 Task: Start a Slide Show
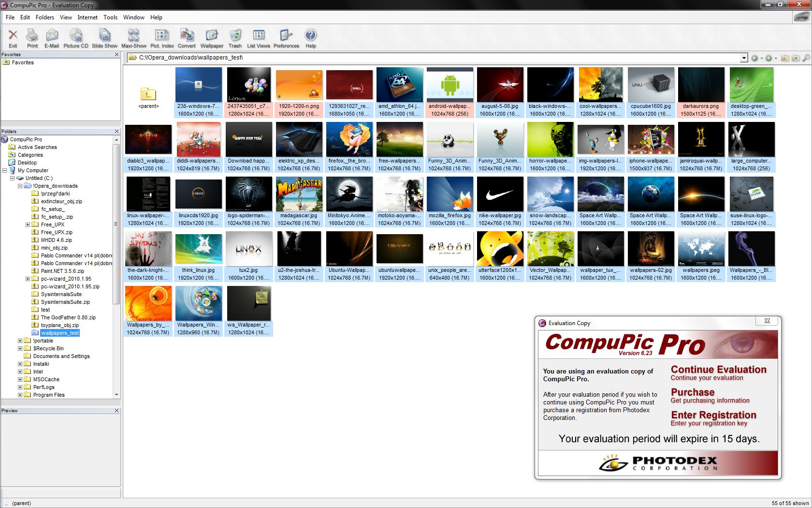pyautogui.click(x=104, y=38)
